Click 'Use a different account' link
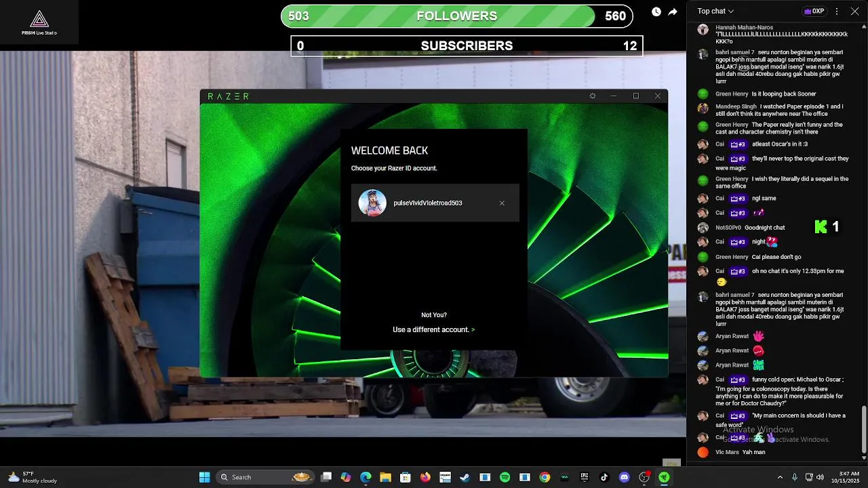 (433, 329)
